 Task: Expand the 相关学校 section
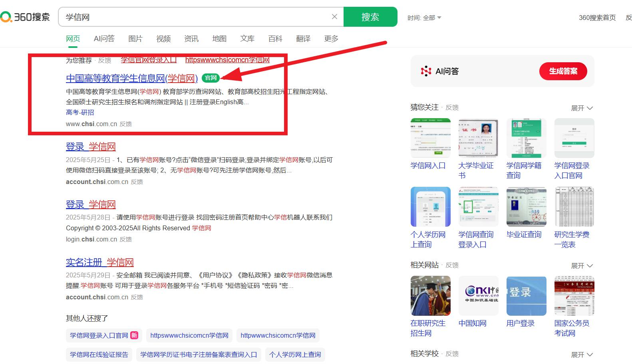582,355
